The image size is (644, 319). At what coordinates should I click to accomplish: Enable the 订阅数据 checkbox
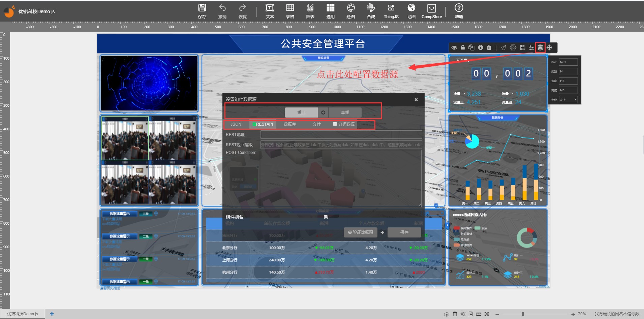click(335, 124)
